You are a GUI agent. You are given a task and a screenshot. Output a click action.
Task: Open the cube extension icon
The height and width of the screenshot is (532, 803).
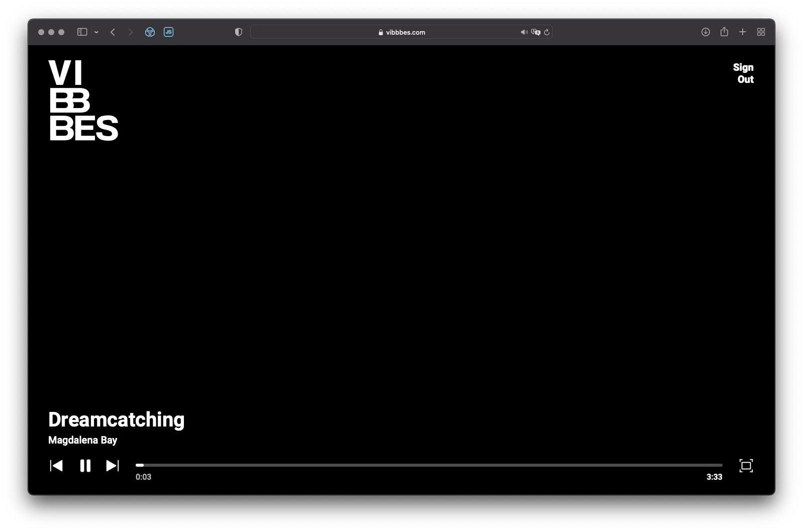[150, 32]
